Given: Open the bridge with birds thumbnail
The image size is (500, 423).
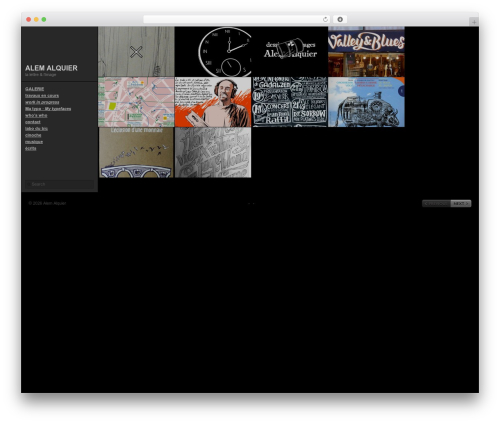Looking at the screenshot, I should coord(136,152).
